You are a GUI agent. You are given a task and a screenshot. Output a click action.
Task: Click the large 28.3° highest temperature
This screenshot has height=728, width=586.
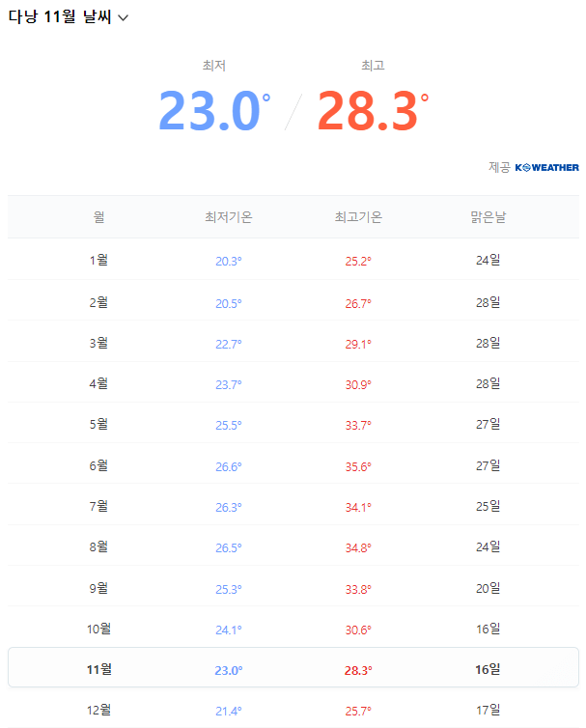[x=373, y=110]
